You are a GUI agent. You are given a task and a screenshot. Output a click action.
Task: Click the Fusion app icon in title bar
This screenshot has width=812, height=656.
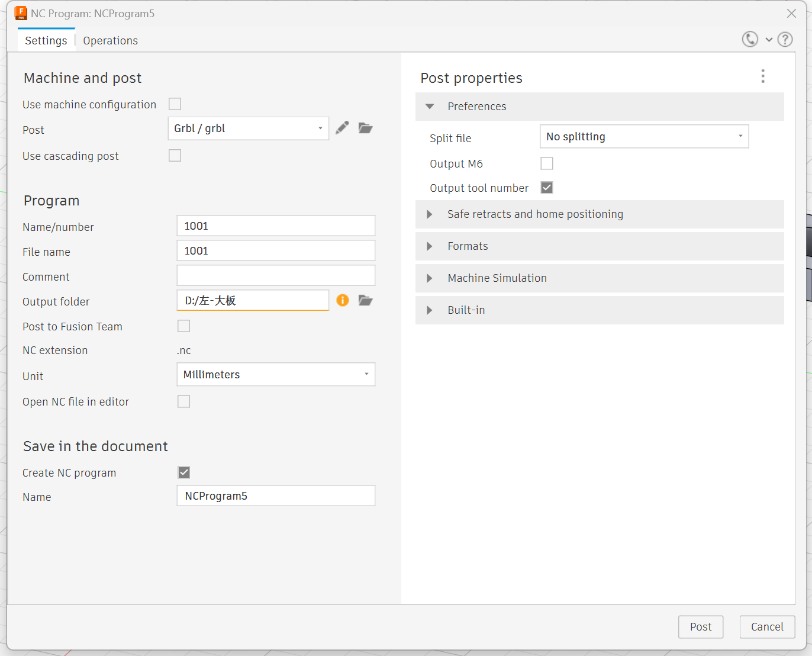21,13
